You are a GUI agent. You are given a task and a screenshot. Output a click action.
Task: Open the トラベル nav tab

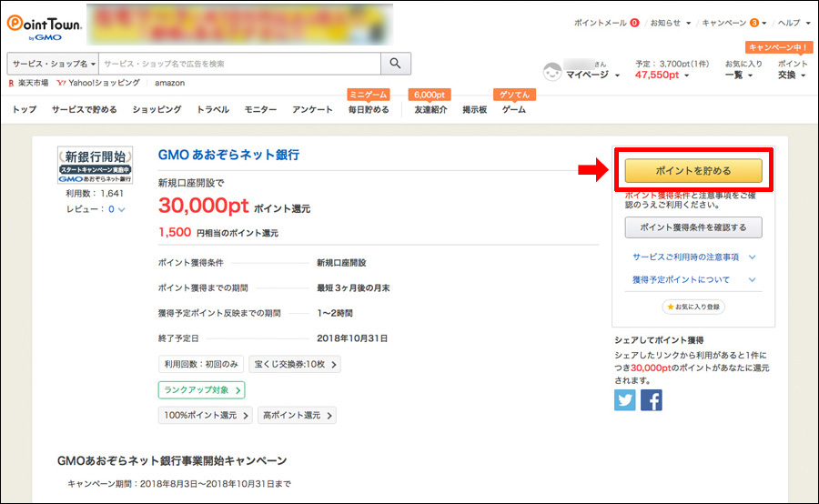pyautogui.click(x=213, y=110)
